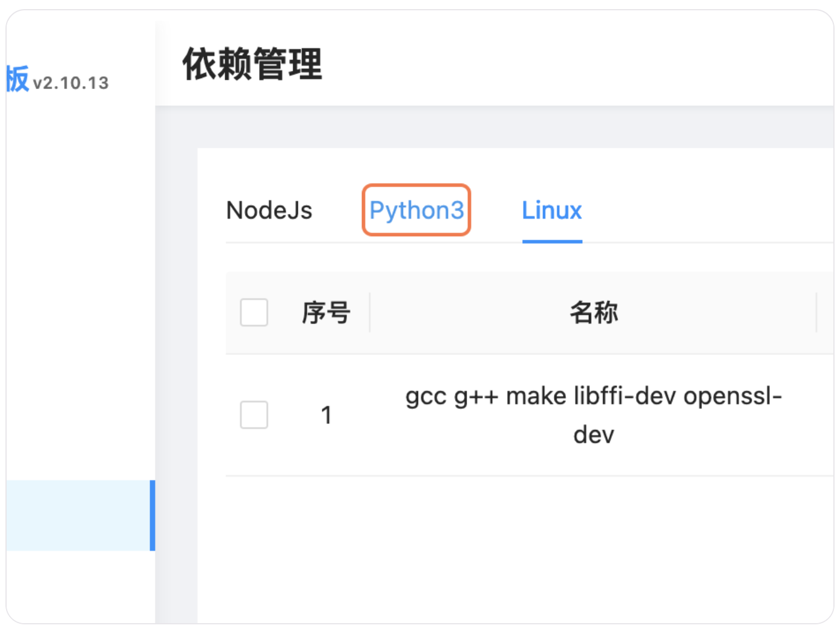Click the 名称 column header
Screen dimensions: 840x631
[594, 313]
